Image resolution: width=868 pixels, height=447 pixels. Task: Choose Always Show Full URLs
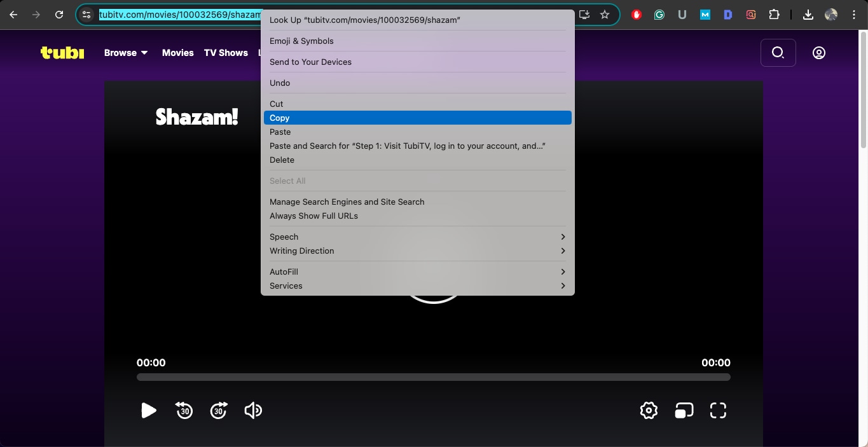click(x=418, y=216)
